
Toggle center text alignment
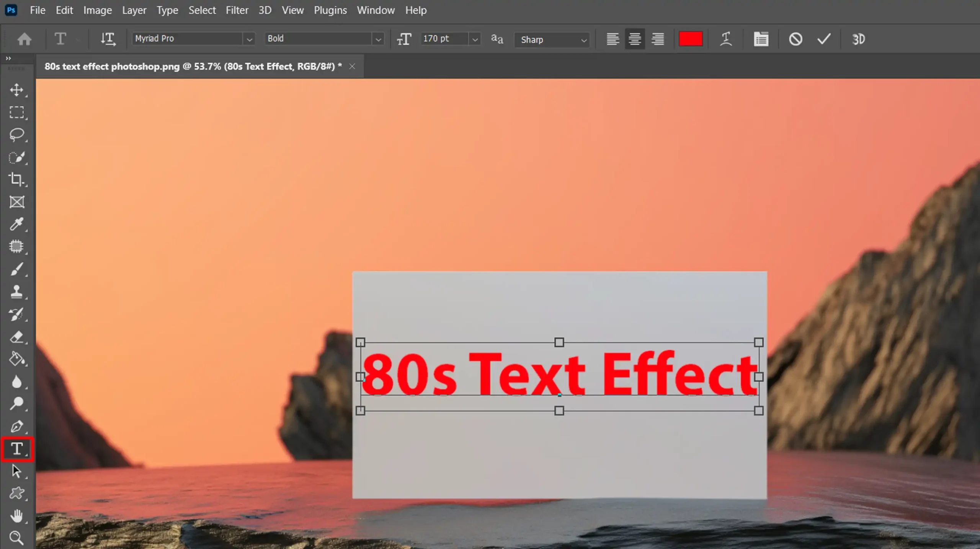click(635, 39)
